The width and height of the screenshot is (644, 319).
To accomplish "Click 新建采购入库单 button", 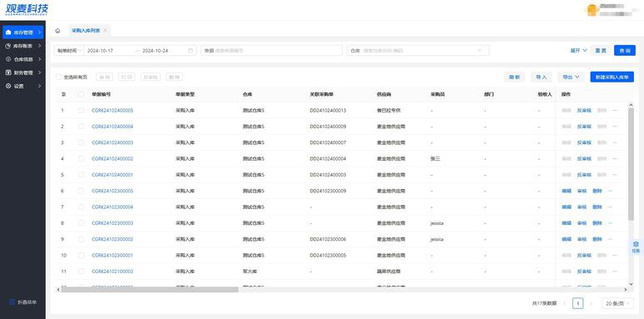I will coord(612,77).
